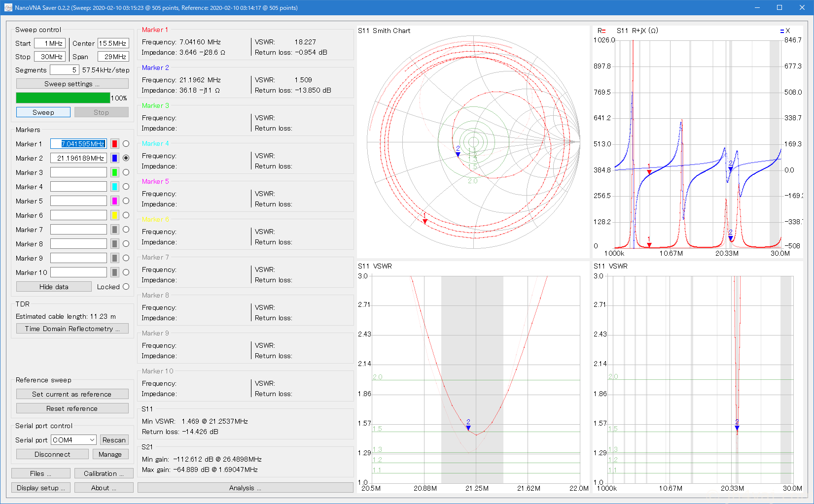Click Marker 2 frequency input field
This screenshot has height=504, width=814.
tap(78, 158)
